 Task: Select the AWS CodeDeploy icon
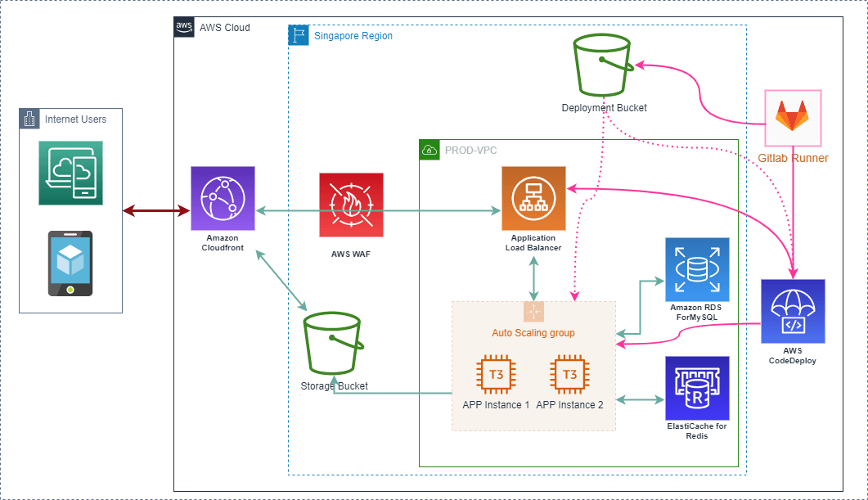point(793,311)
